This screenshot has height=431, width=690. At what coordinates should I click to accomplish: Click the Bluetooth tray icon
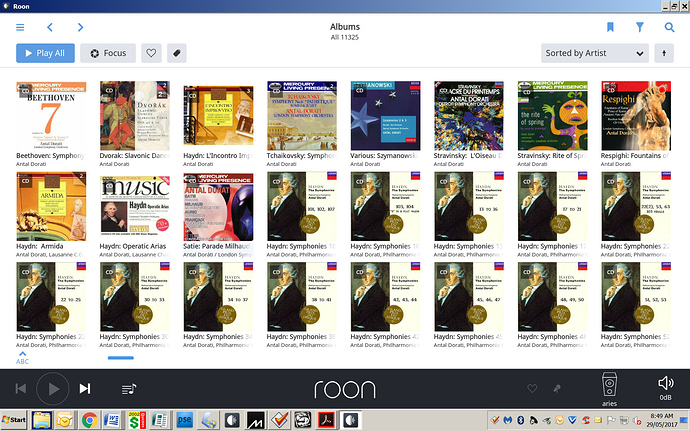pos(520,420)
